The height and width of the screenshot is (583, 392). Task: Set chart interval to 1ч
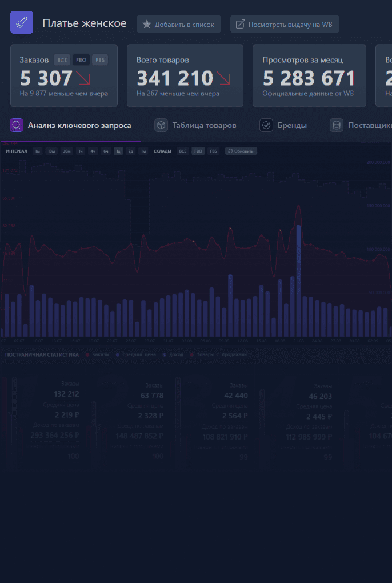80,151
